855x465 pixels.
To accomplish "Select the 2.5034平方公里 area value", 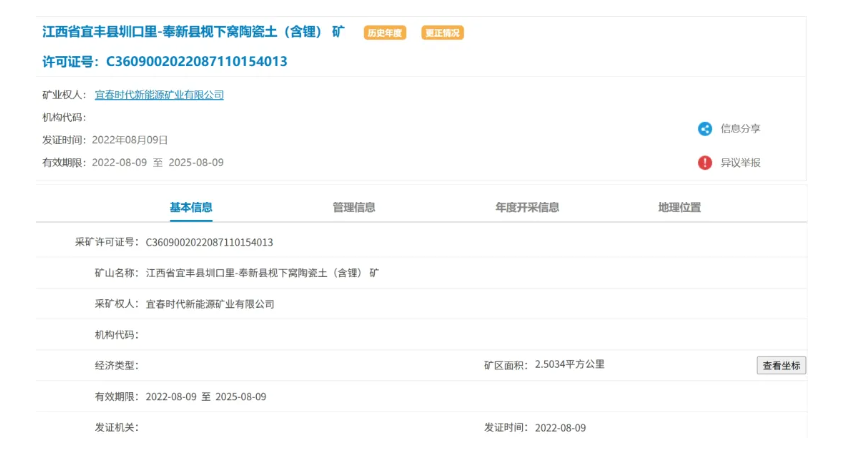I will tap(570, 365).
